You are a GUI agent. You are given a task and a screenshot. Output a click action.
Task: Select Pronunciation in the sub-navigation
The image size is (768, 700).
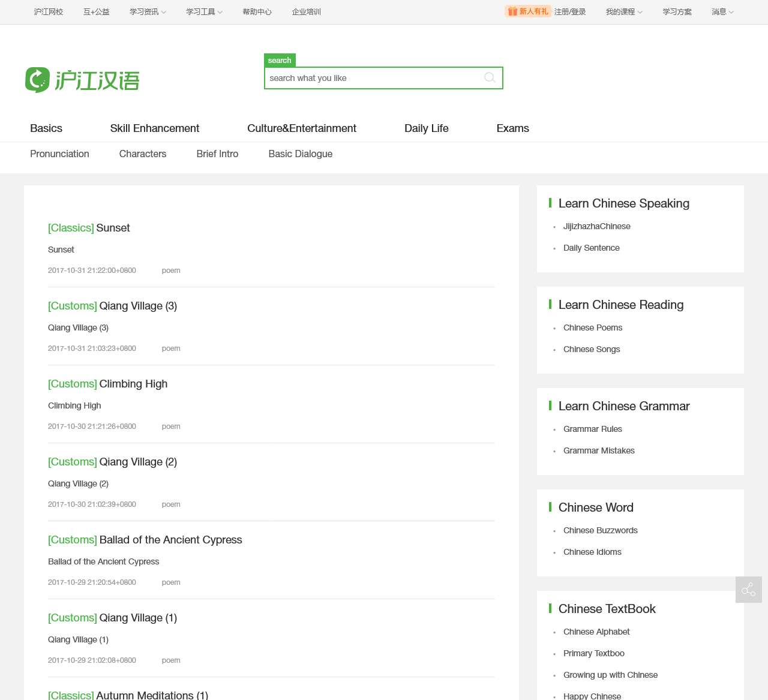click(59, 154)
